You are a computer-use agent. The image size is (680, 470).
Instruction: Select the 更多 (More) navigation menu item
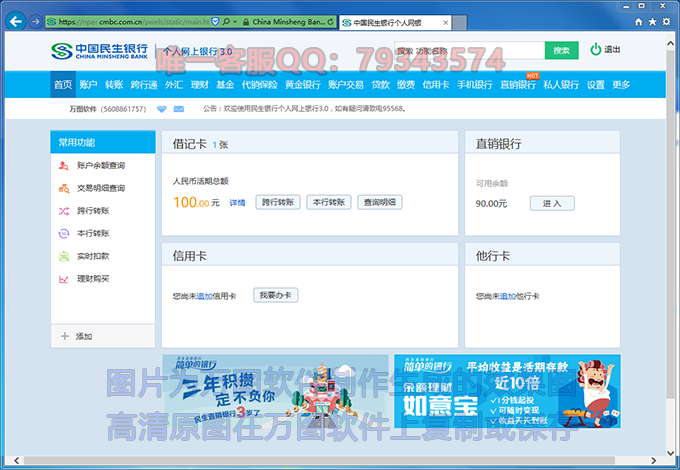coord(621,85)
